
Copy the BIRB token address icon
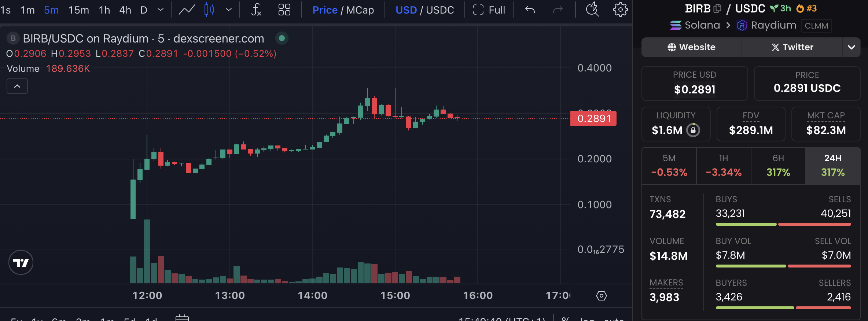click(x=717, y=8)
